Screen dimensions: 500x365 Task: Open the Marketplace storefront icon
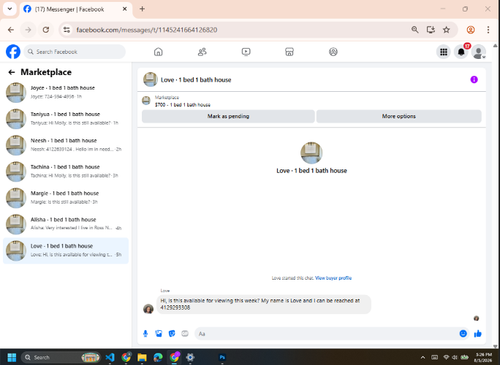(289, 52)
